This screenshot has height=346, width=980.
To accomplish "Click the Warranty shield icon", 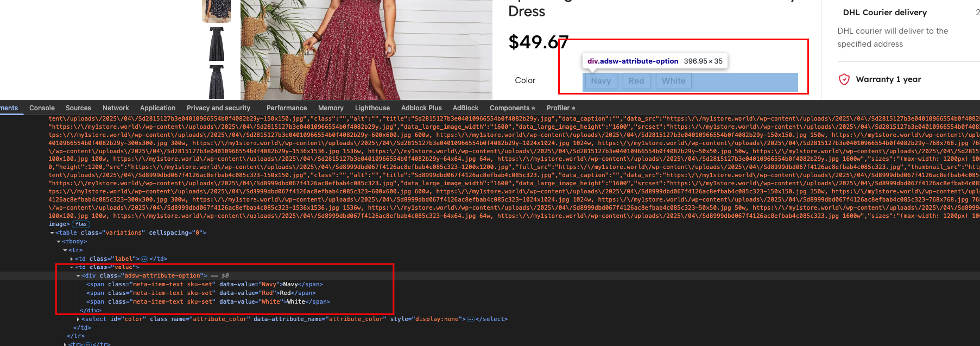I will [x=844, y=79].
